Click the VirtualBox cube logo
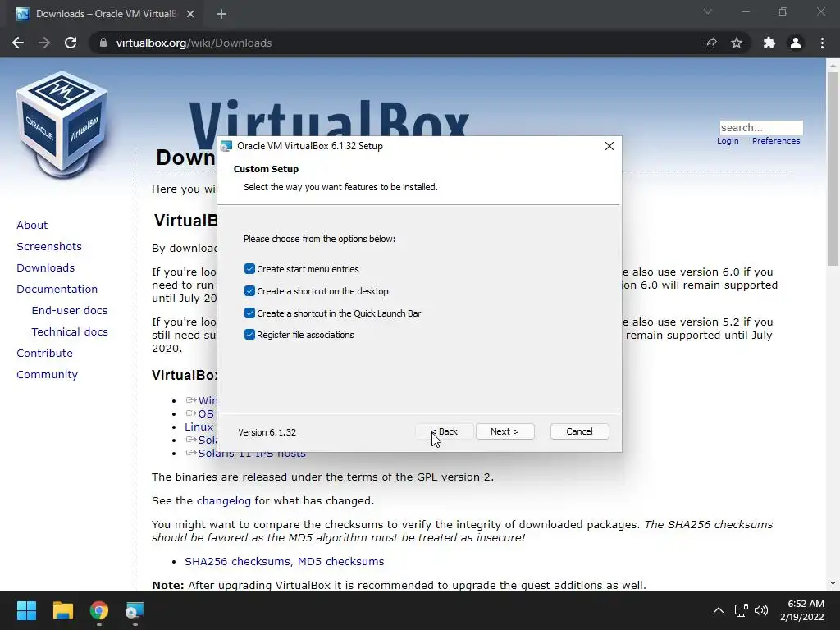 point(62,125)
